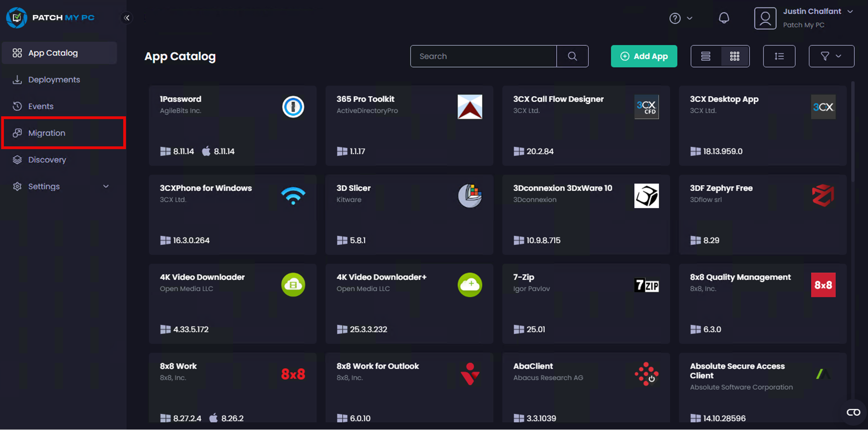Click the 1Password app icon
This screenshot has width=868, height=430.
pyautogui.click(x=293, y=107)
